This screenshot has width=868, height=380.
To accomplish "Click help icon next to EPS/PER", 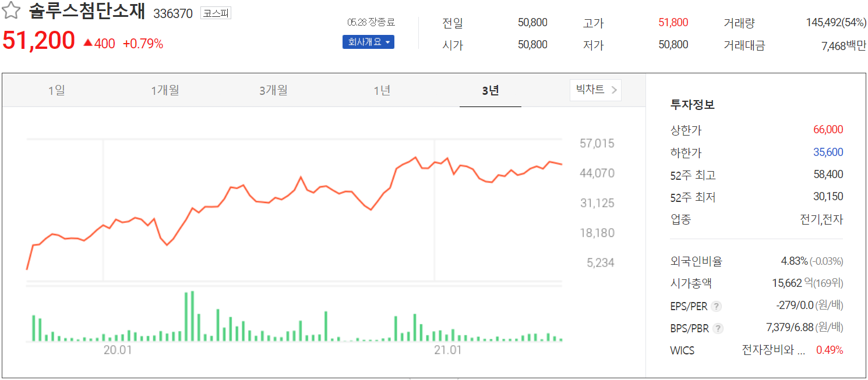I will point(717,306).
